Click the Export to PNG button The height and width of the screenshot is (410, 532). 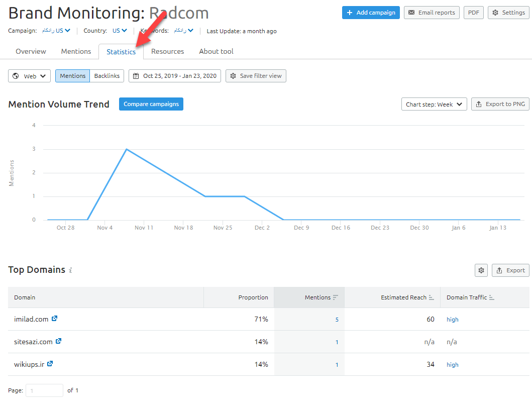tap(500, 104)
